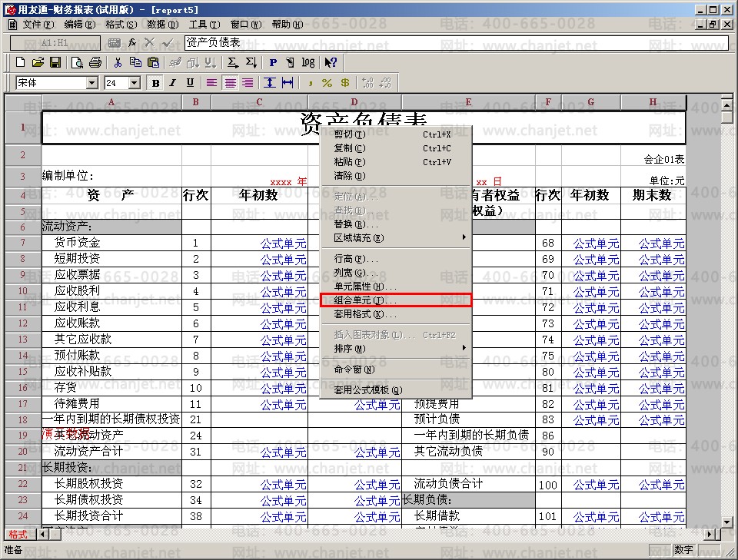Screen dimensions: 738x560
Task: Open the font size dropdown showing 24
Action: click(134, 83)
